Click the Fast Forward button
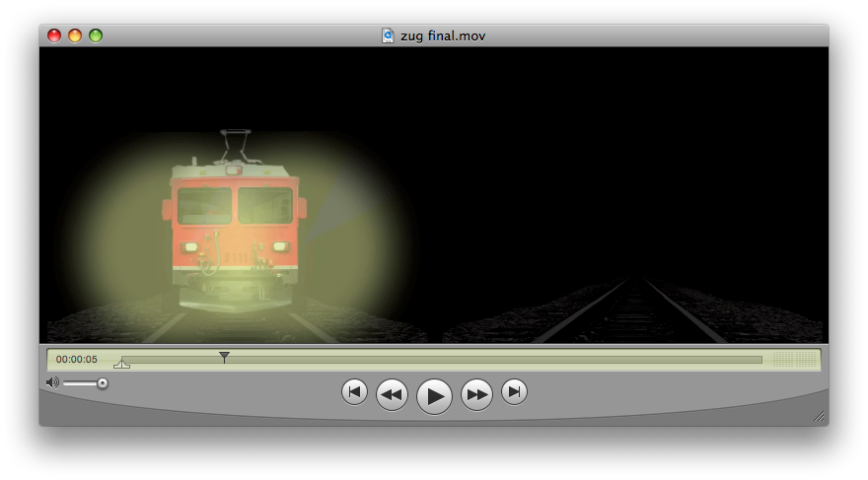The height and width of the screenshot is (480, 868). pos(476,394)
